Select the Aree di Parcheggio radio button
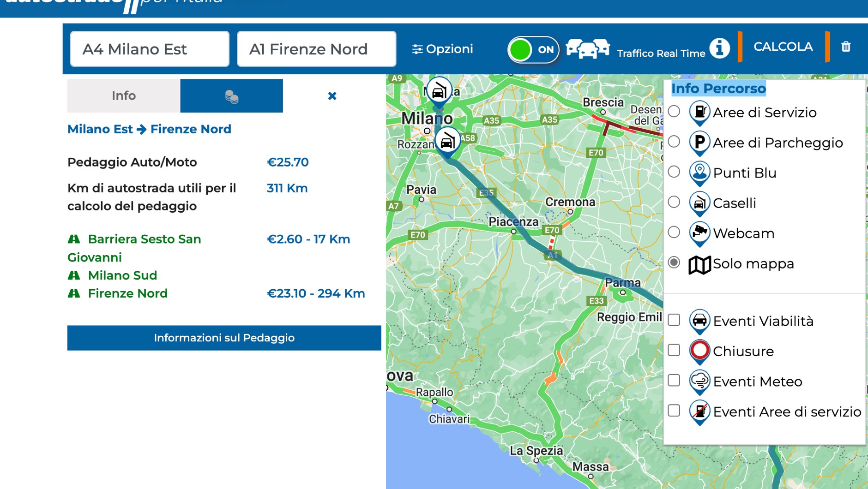This screenshot has width=868, height=489. click(x=674, y=141)
